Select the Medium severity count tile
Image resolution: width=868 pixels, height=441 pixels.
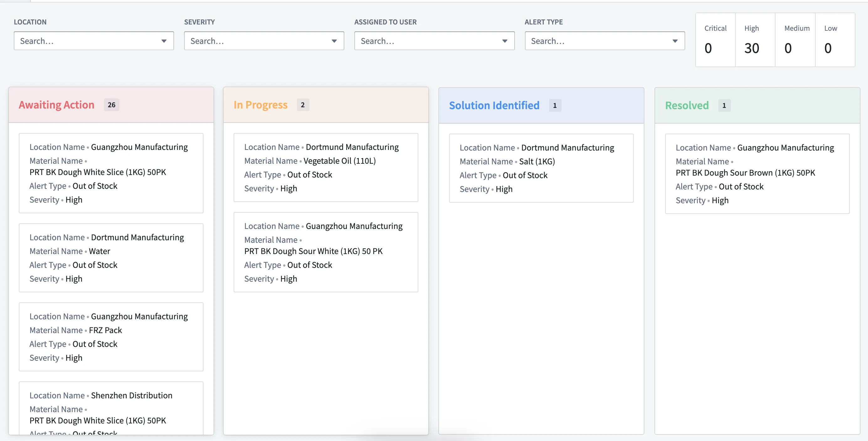click(x=795, y=40)
